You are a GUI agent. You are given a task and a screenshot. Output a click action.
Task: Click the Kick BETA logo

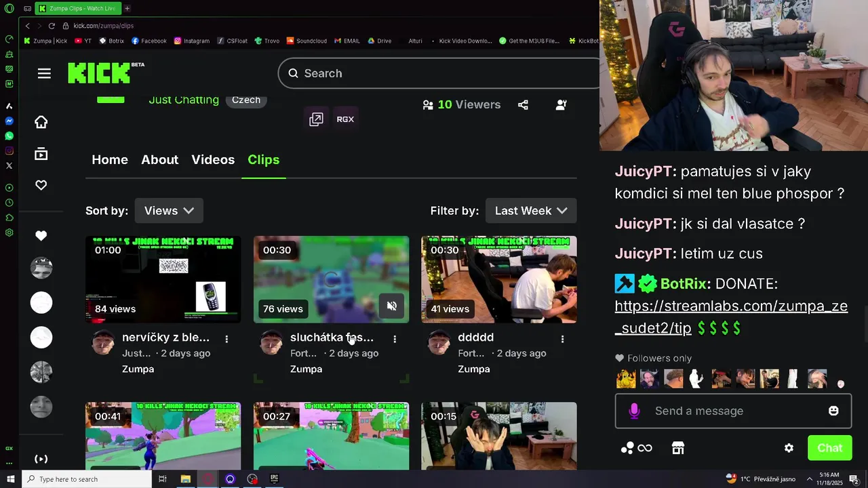(106, 73)
